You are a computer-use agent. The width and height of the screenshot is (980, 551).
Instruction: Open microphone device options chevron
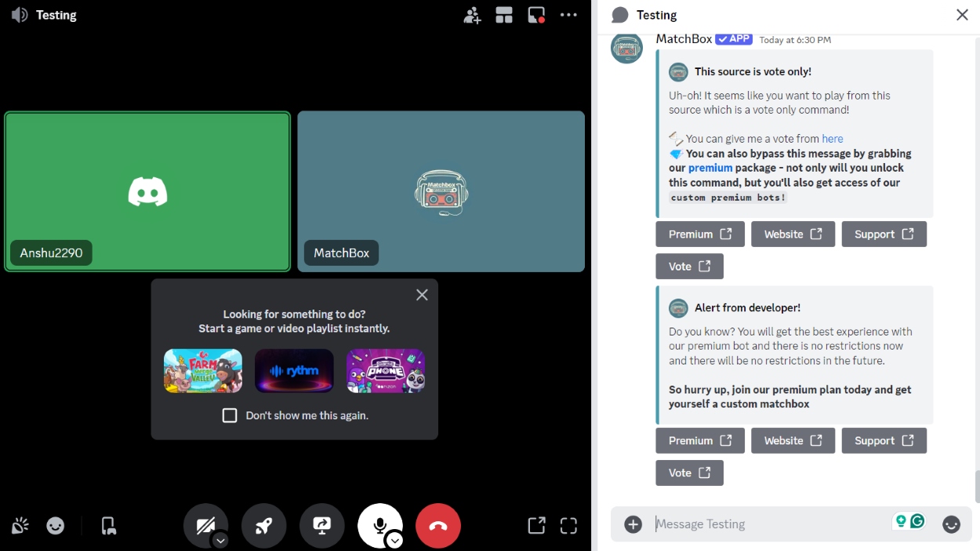(x=395, y=541)
